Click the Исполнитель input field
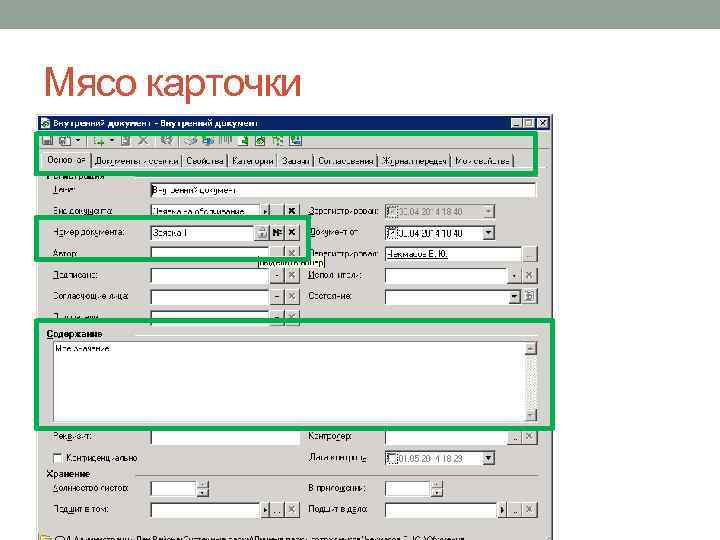This screenshot has width=720, height=540. click(x=445, y=276)
